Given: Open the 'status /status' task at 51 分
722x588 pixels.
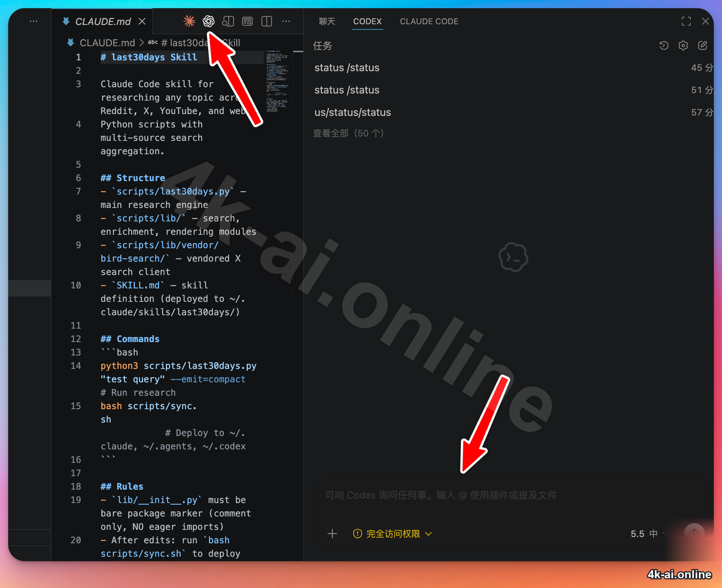Looking at the screenshot, I should click(513, 90).
